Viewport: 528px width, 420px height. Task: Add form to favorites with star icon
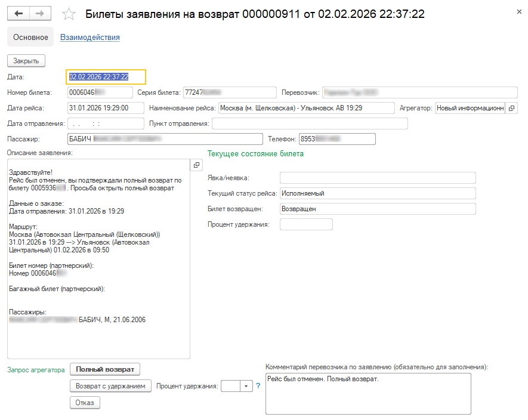[69, 14]
